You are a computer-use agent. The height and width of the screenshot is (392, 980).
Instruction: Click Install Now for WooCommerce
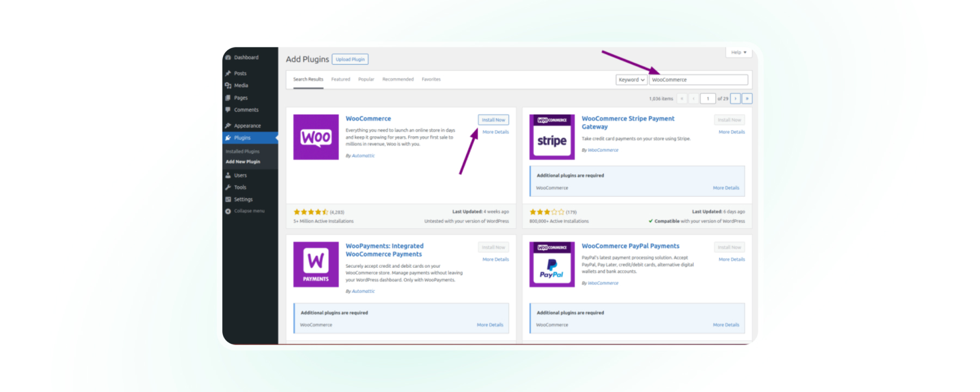(x=493, y=120)
